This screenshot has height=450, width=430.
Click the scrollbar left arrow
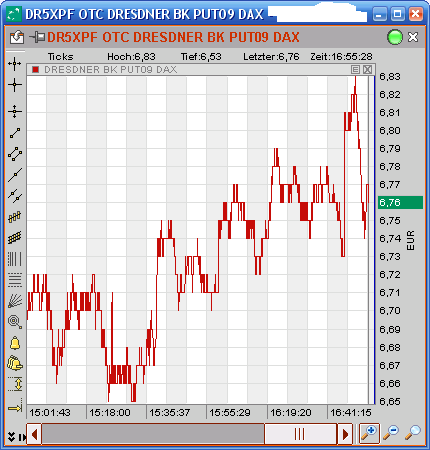point(34,434)
